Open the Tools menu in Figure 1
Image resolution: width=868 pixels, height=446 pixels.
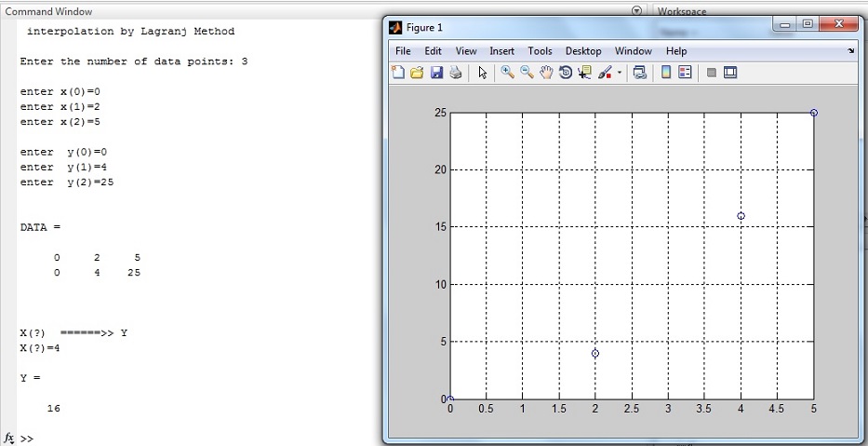pyautogui.click(x=540, y=51)
